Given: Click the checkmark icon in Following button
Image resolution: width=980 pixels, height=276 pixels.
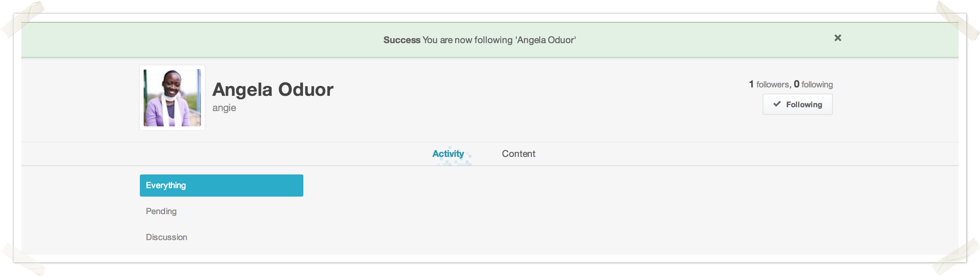Looking at the screenshot, I should [x=777, y=104].
